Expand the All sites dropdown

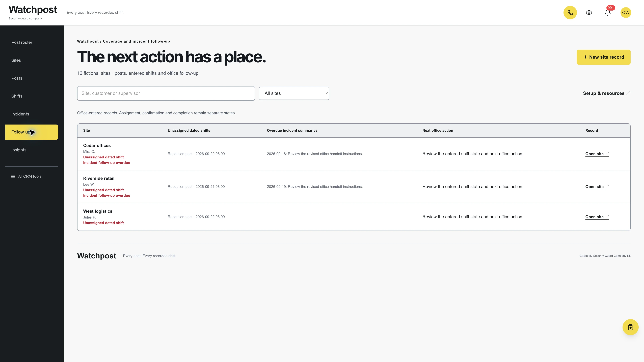[294, 93]
